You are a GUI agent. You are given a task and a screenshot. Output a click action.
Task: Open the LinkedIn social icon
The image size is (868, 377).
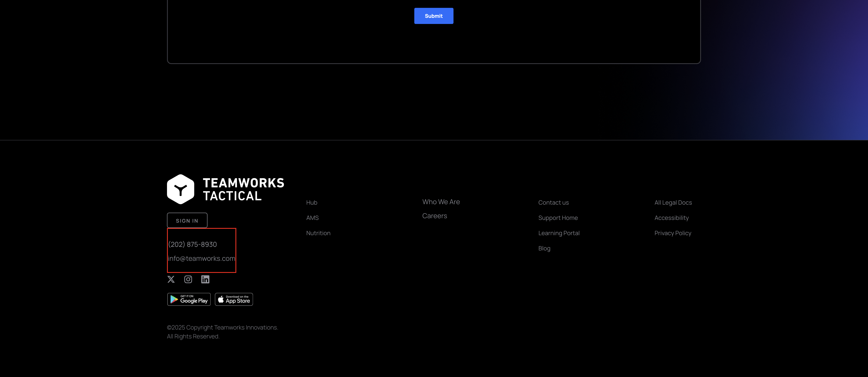[x=205, y=279]
